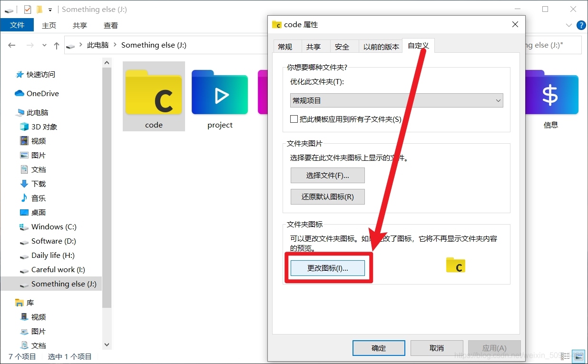Image resolution: width=588 pixels, height=364 pixels.
Task: Click the navigation pane scrollbar
Action: tap(107, 187)
